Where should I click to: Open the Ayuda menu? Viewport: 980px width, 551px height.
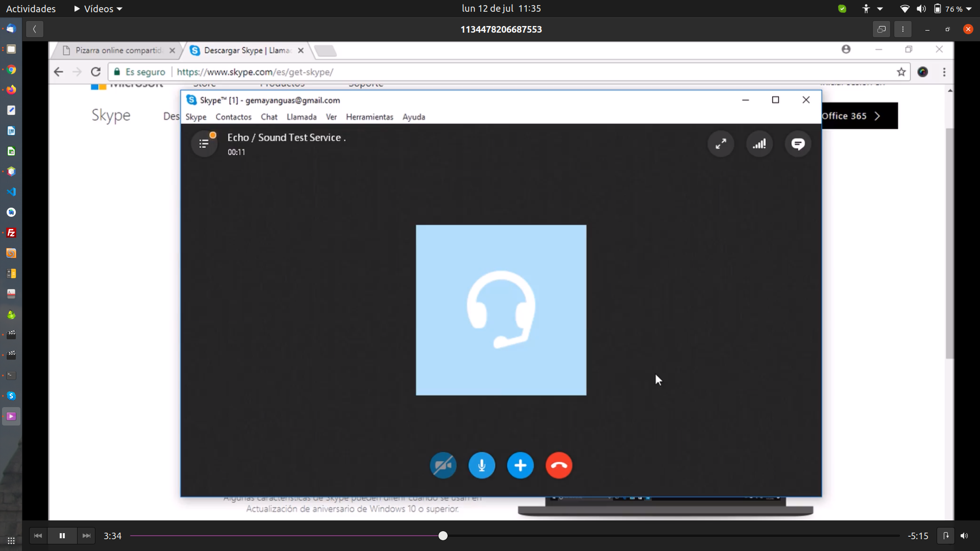click(414, 117)
